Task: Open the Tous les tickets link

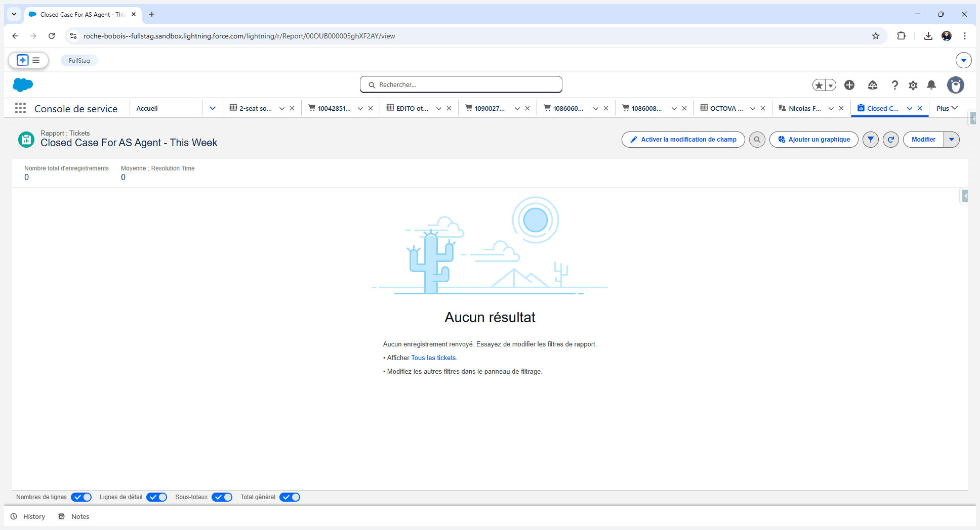Action: click(x=433, y=358)
